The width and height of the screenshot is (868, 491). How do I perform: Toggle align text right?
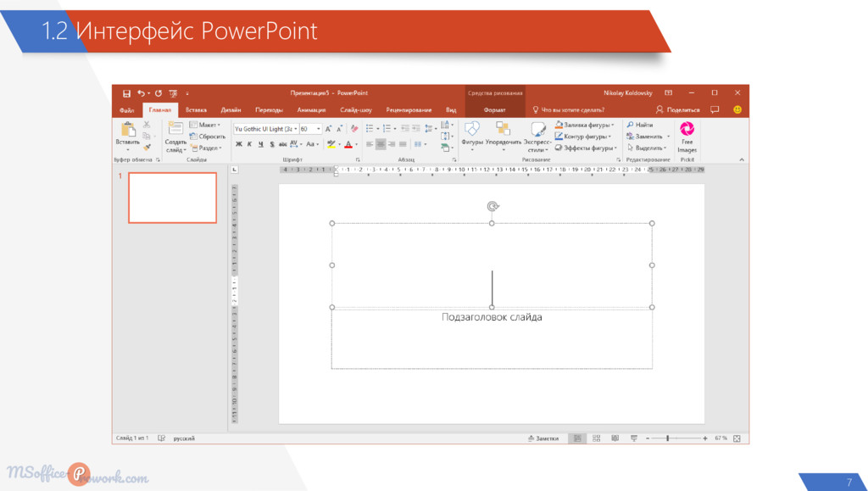click(392, 144)
